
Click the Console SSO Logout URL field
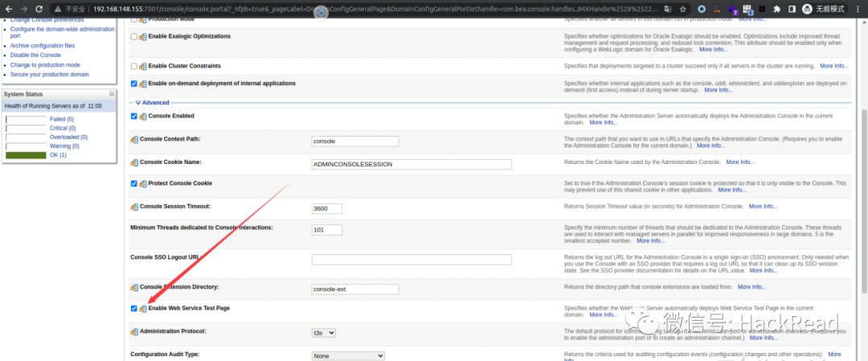tap(411, 260)
